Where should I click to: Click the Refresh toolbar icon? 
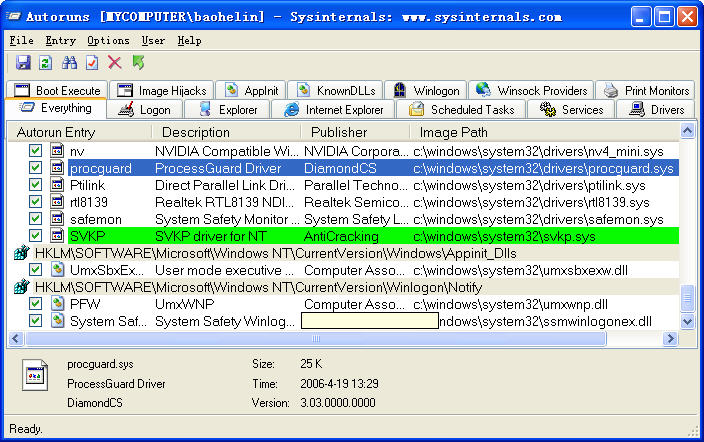click(45, 62)
